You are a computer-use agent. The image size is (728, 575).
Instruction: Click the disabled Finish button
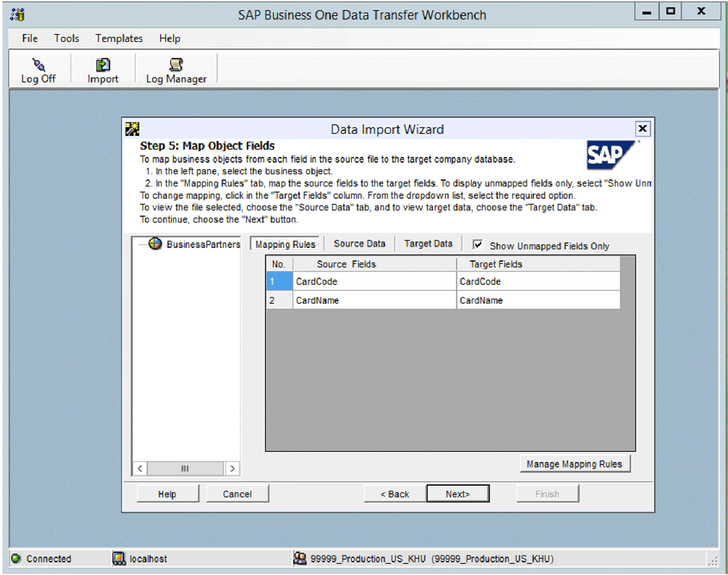(x=547, y=494)
